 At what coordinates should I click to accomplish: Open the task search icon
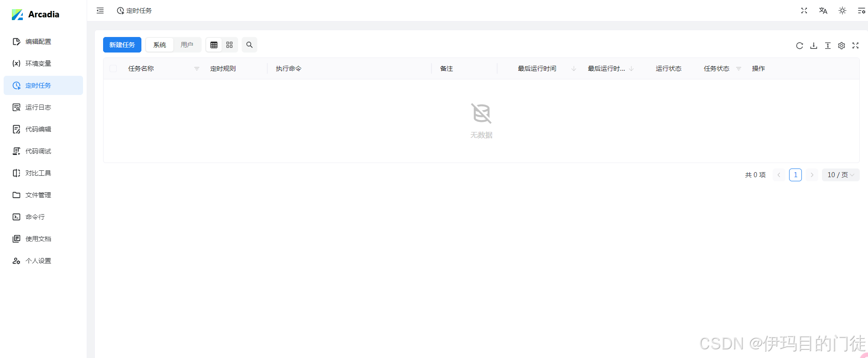(x=249, y=45)
